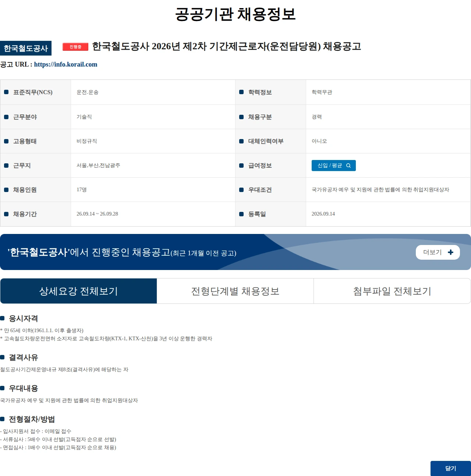Select the 상세요강 전체보기 tab
The image size is (471, 476).
coord(79,291)
